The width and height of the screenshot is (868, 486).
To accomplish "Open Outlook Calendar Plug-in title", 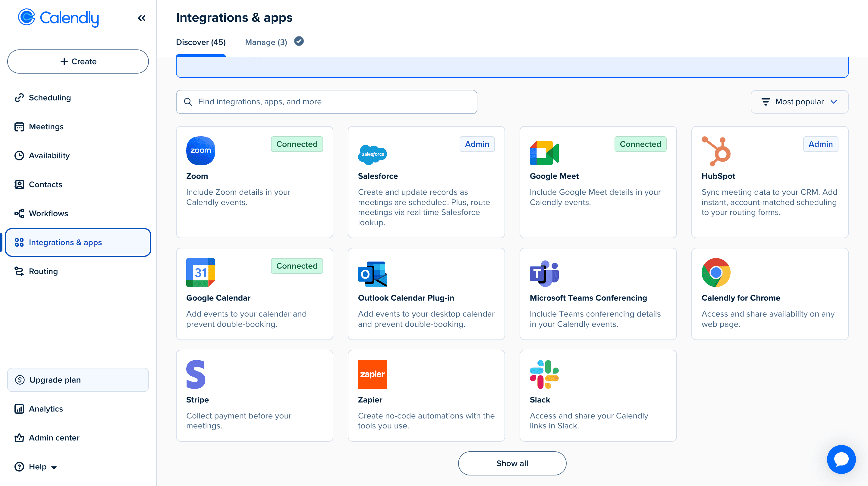I will point(406,298).
